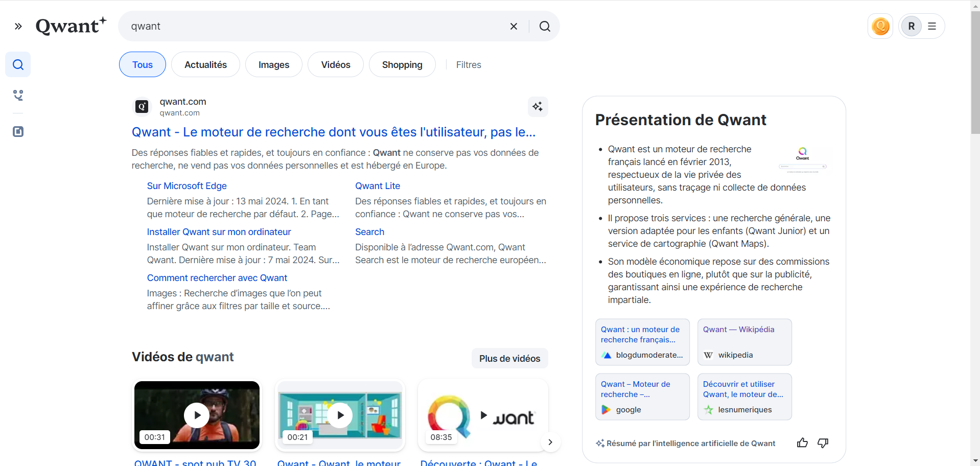
Task: Submit search with magnifier icon
Action: click(545, 26)
